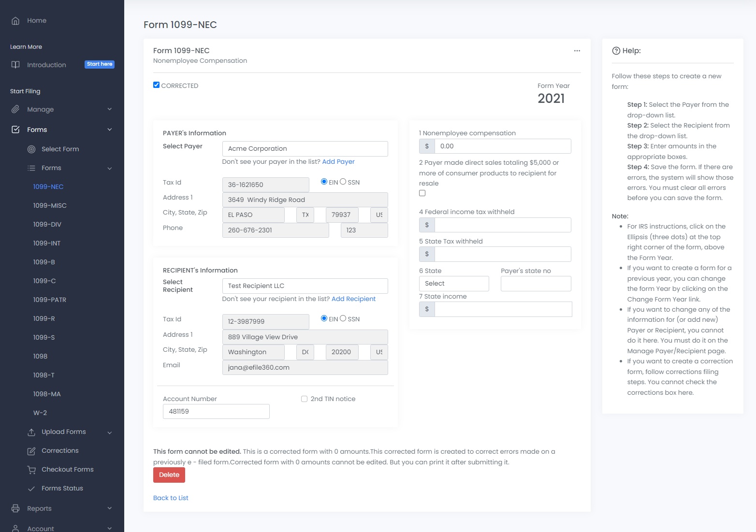Click the Corrections edit icon
Screen dimensions: 756x532
click(31, 451)
